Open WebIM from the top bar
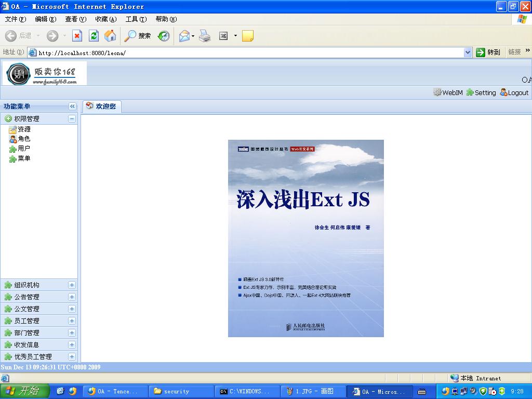Image resolution: width=532 pixels, height=399 pixels. (x=448, y=92)
